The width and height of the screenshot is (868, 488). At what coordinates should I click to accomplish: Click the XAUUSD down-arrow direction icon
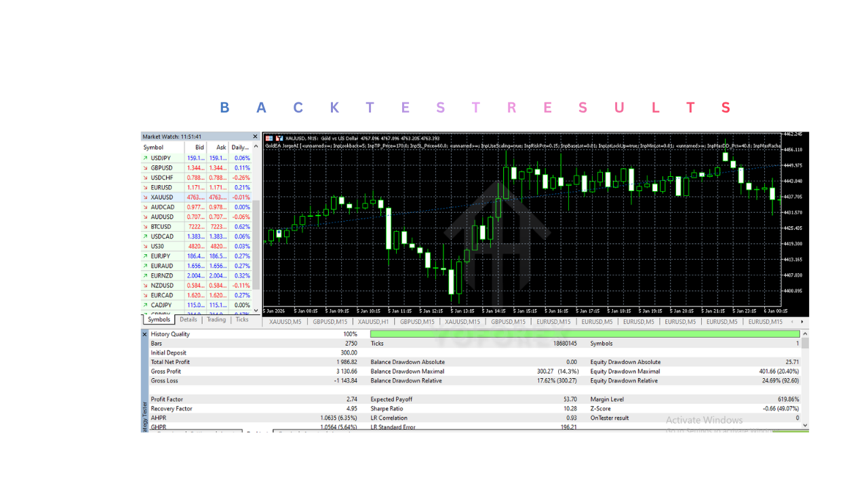(145, 197)
